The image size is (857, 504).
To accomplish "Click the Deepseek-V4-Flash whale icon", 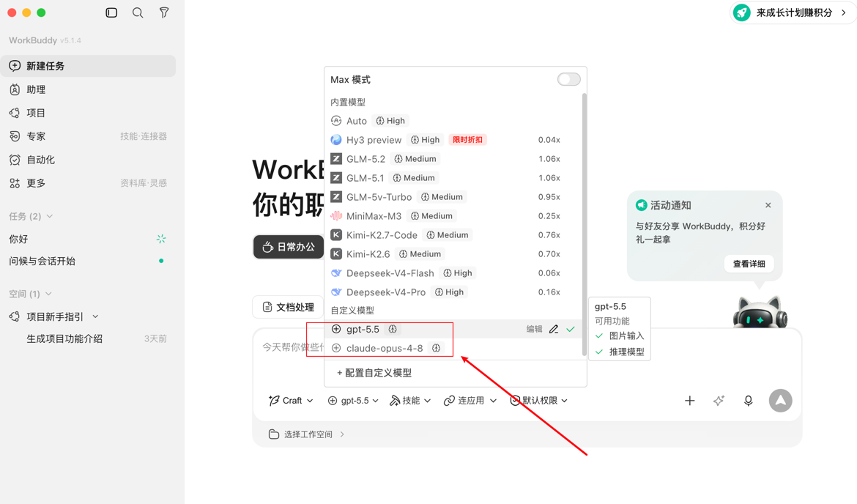I will click(x=336, y=273).
